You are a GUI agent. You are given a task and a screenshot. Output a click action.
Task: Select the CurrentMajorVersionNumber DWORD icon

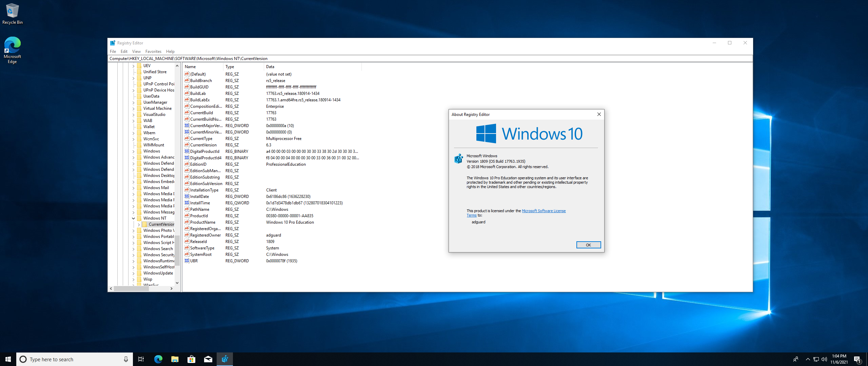pos(186,125)
